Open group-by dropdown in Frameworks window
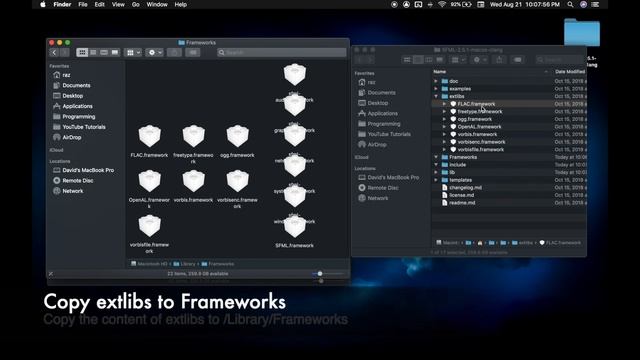 (133, 53)
